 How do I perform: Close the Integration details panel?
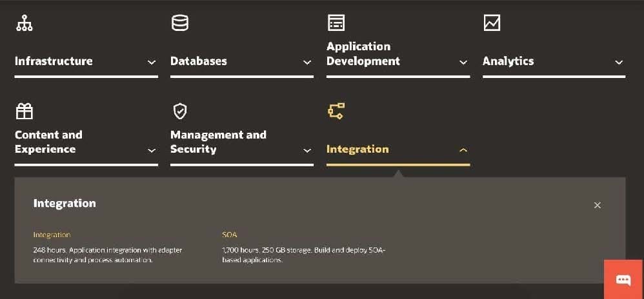click(x=597, y=205)
